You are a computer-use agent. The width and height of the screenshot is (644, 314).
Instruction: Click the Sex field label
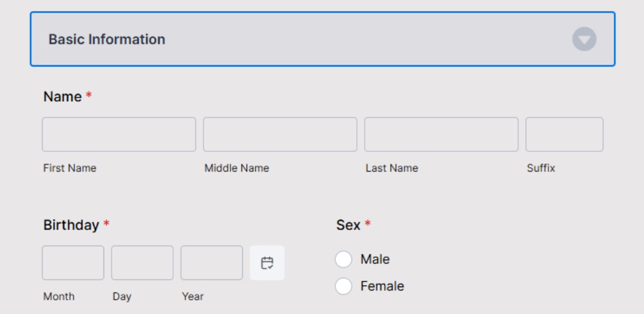[348, 225]
